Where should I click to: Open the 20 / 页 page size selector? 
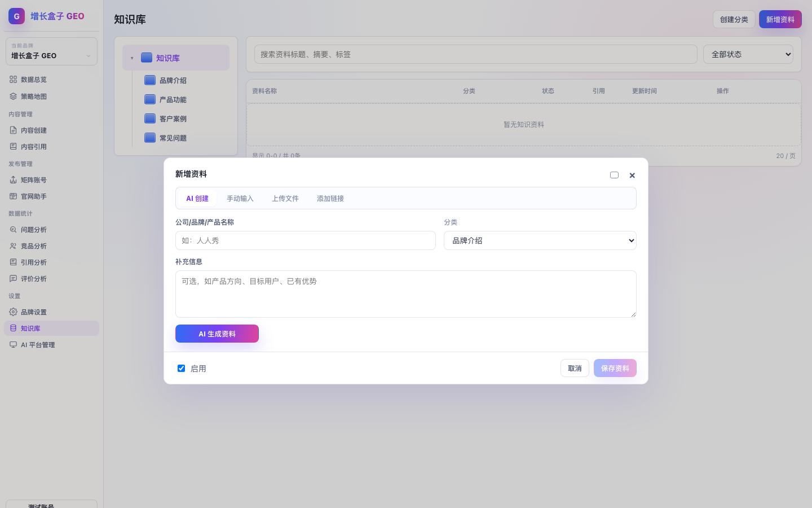[x=785, y=156]
